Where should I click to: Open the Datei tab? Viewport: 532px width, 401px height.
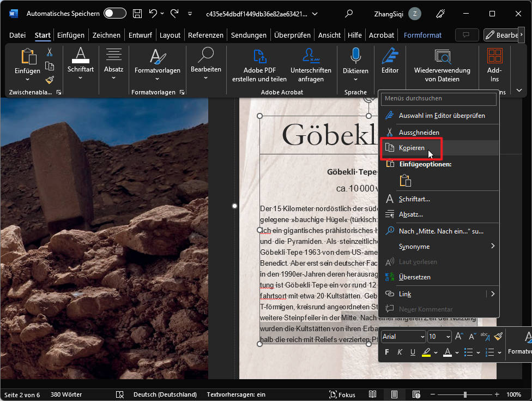click(x=17, y=35)
